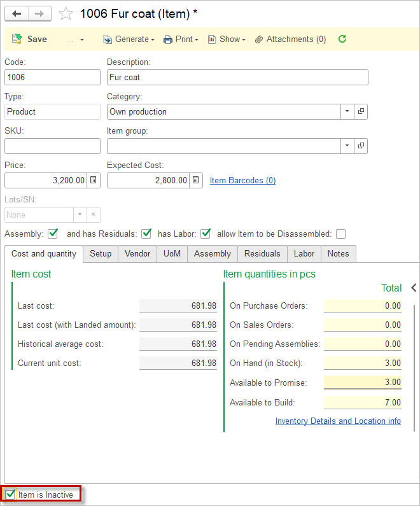Click the back navigation arrow

coord(17,13)
